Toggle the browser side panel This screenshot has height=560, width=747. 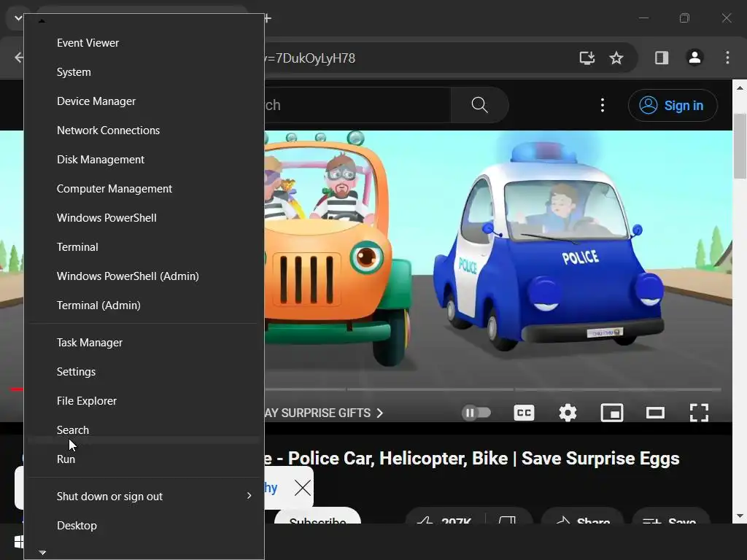tap(661, 58)
